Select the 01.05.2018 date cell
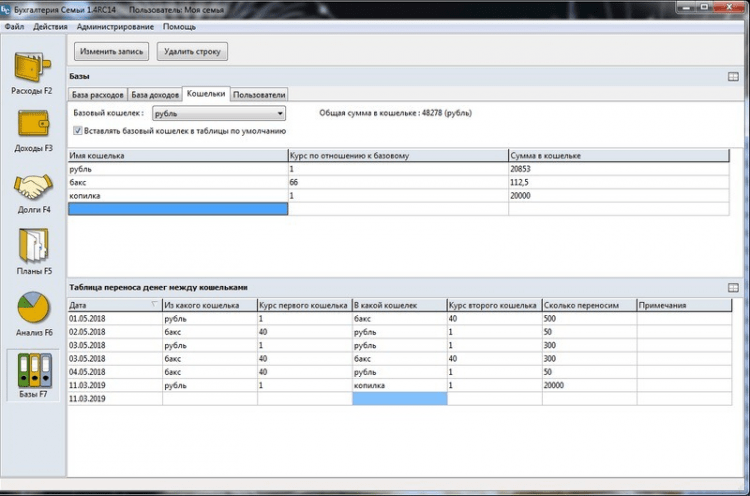Image resolution: width=750 pixels, height=496 pixels. click(115, 319)
